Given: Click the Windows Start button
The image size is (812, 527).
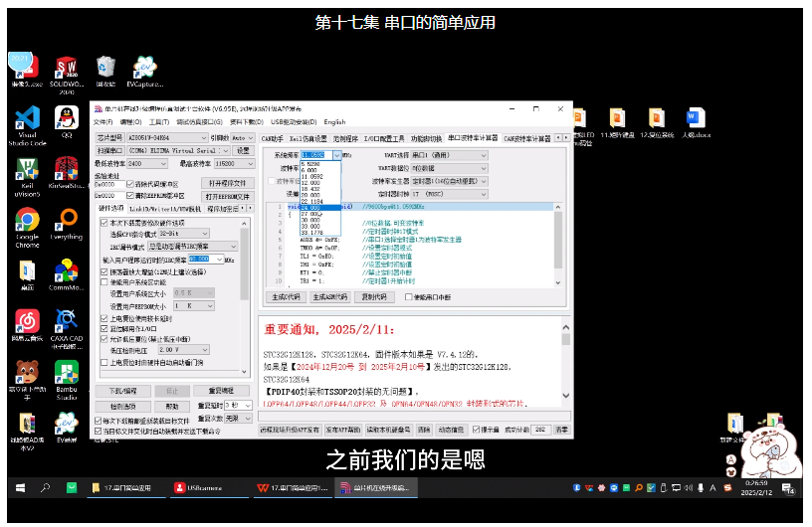Looking at the screenshot, I should tap(21, 487).
